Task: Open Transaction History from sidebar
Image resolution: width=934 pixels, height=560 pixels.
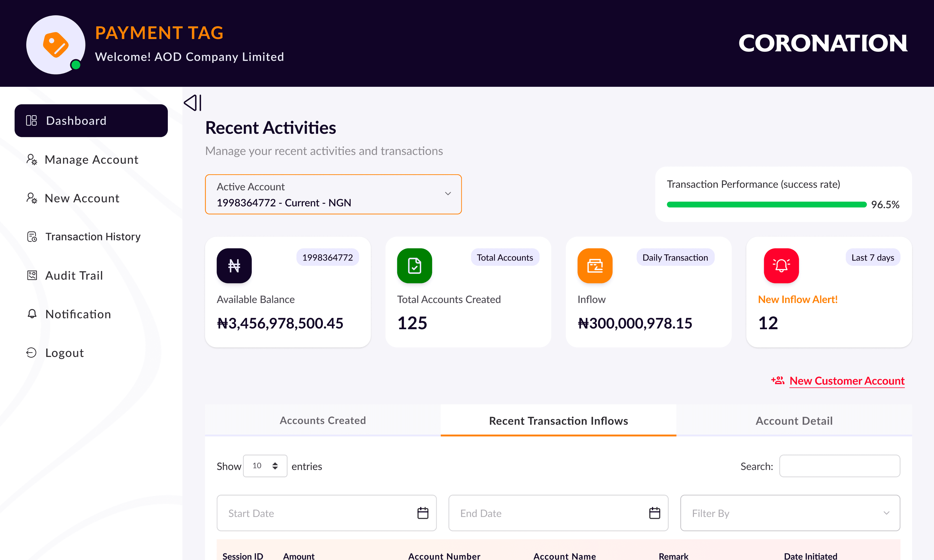Action: [x=93, y=237]
